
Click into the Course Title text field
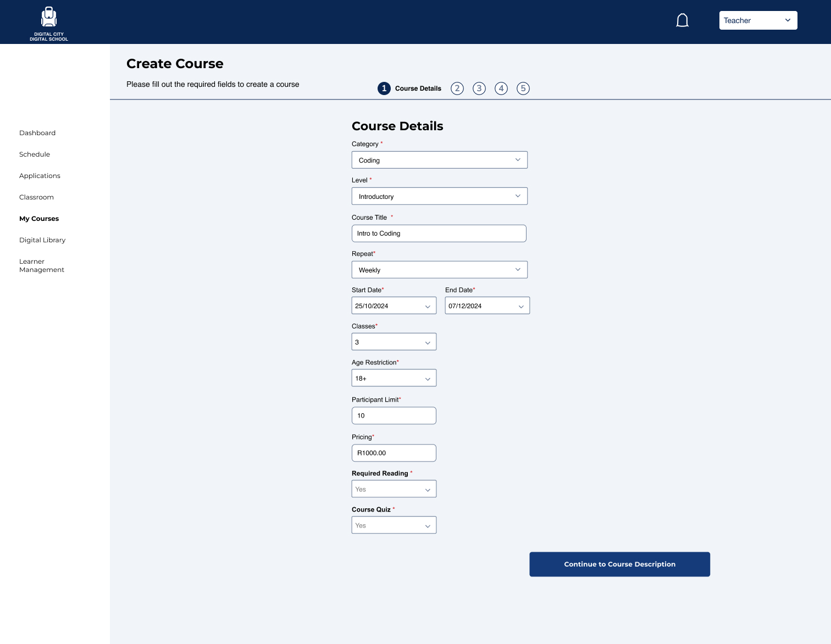439,234
